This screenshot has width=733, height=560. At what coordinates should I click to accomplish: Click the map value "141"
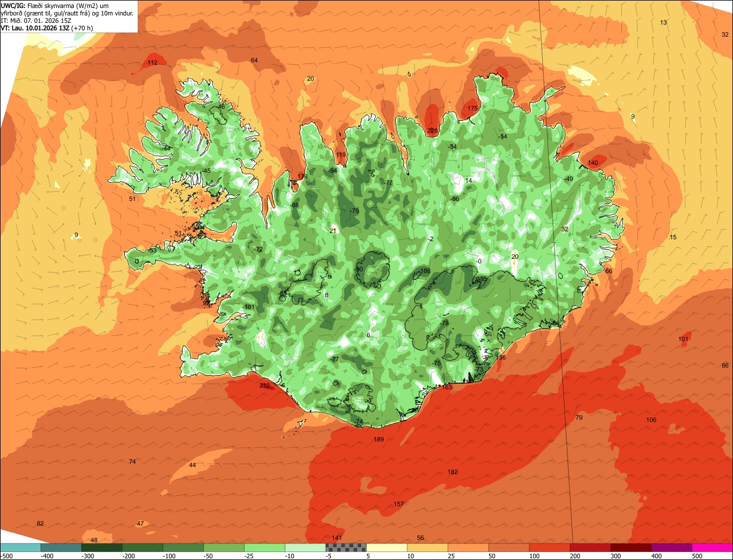click(x=337, y=538)
